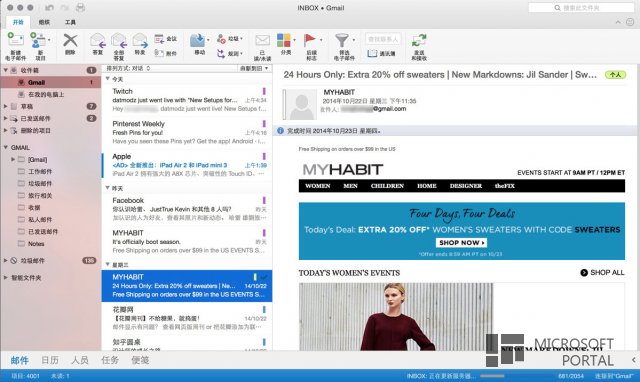Toggle message Read/Unread with the envelope icon
The width and height of the screenshot is (640, 382).
coord(262,40)
